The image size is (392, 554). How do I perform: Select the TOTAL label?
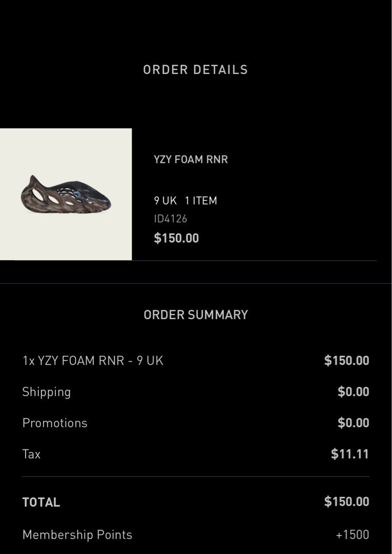point(42,502)
